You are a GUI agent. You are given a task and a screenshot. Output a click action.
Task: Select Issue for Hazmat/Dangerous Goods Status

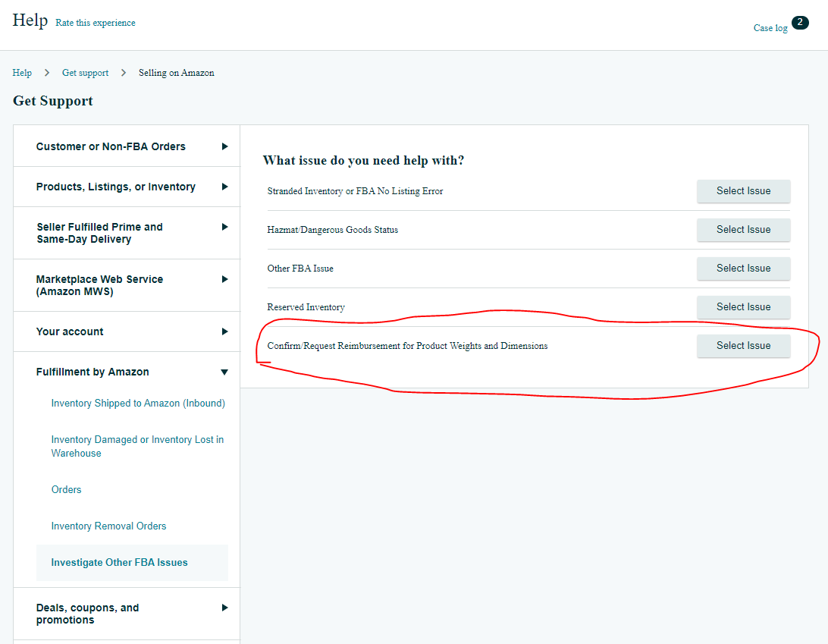tap(743, 230)
